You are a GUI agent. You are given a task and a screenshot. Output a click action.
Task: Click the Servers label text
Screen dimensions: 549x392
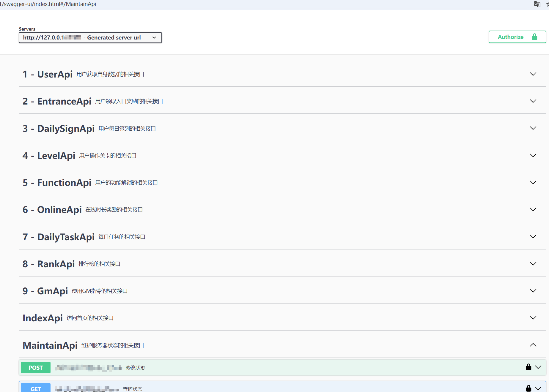point(27,29)
